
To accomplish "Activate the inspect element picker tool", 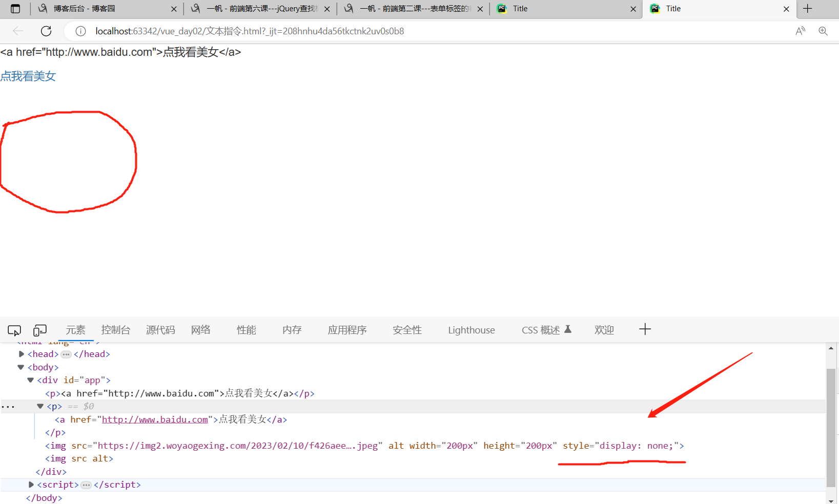I will coord(14,330).
